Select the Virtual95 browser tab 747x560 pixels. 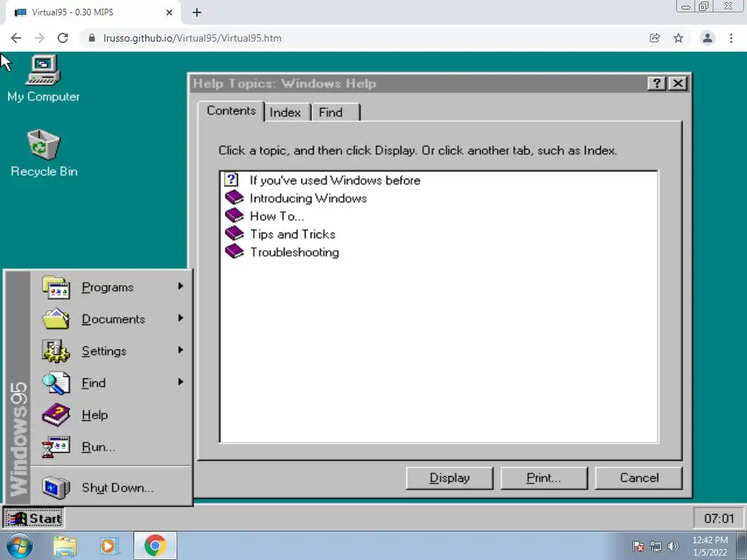(93, 12)
